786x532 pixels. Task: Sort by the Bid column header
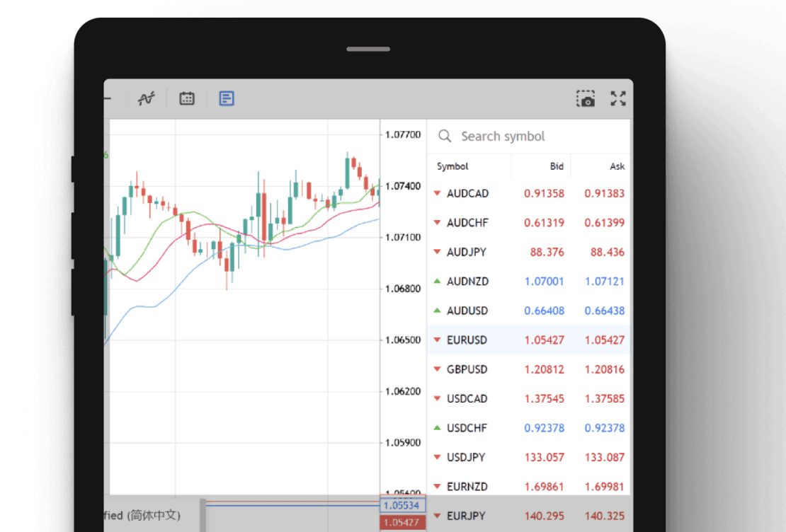(x=557, y=166)
